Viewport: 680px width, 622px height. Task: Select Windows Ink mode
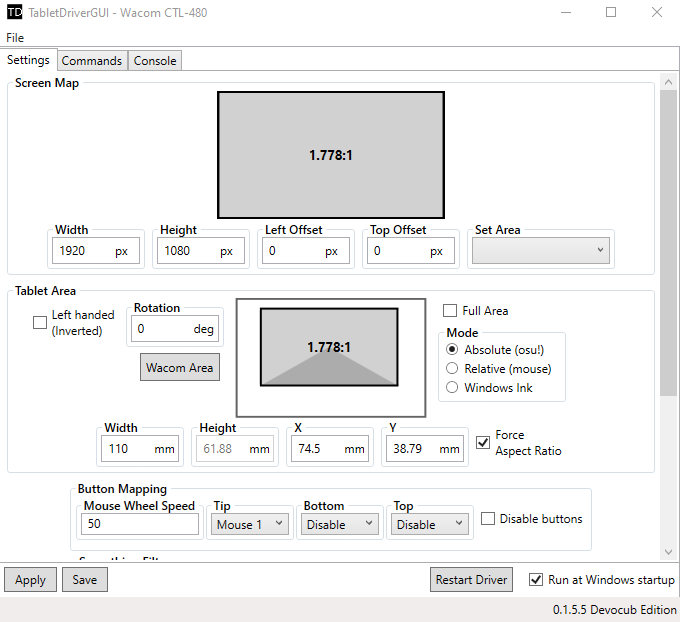tap(452, 387)
